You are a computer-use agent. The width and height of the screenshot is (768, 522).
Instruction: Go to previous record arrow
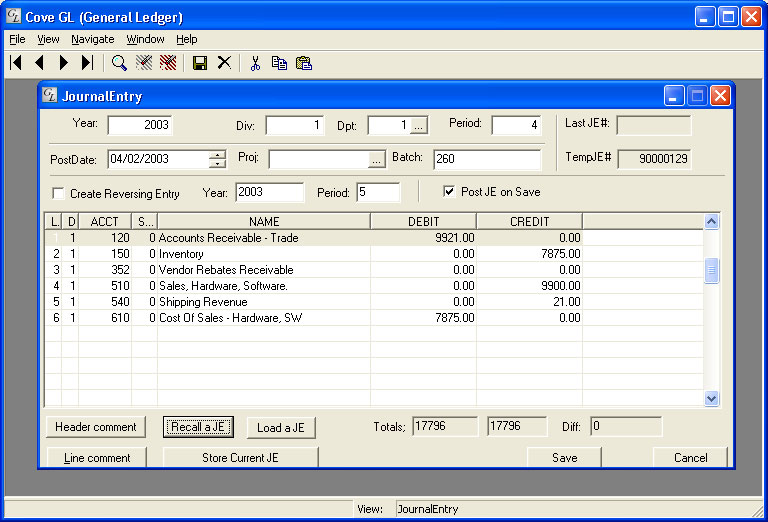[x=40, y=63]
